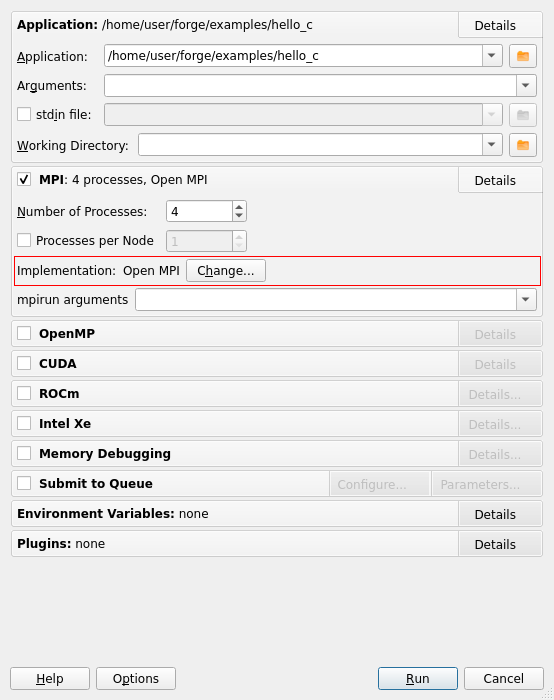
Task: Click Change... to switch MPI implementation
Action: pyautogui.click(x=226, y=271)
